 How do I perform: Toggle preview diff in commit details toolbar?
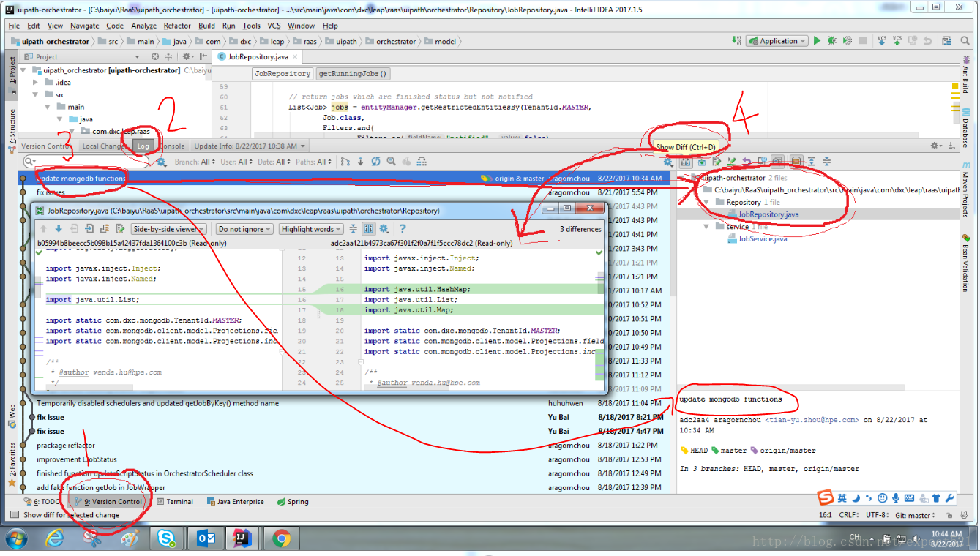(777, 162)
